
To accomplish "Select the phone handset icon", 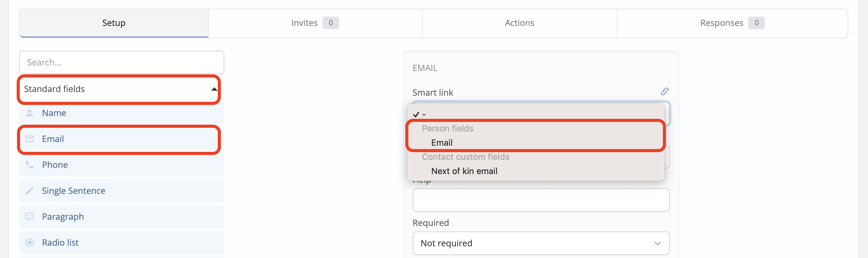I will [x=30, y=165].
